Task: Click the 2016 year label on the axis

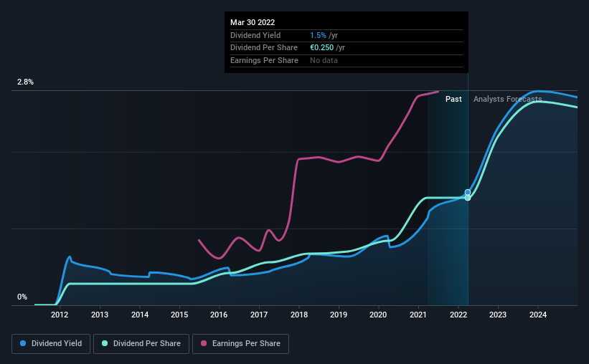Action: [219, 315]
